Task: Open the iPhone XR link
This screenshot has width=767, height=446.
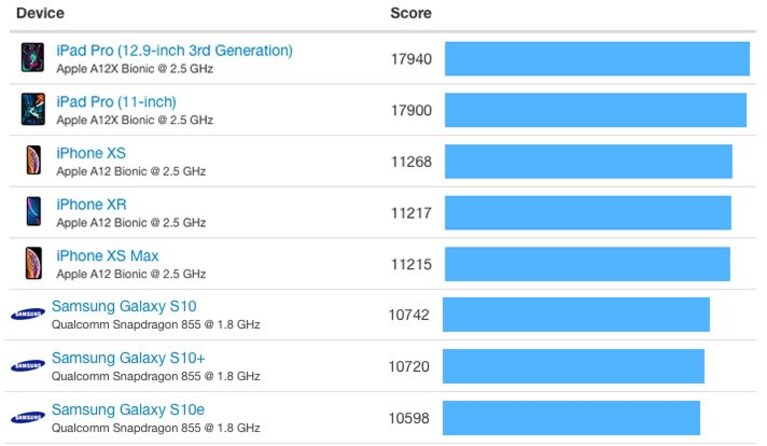Action: click(91, 204)
